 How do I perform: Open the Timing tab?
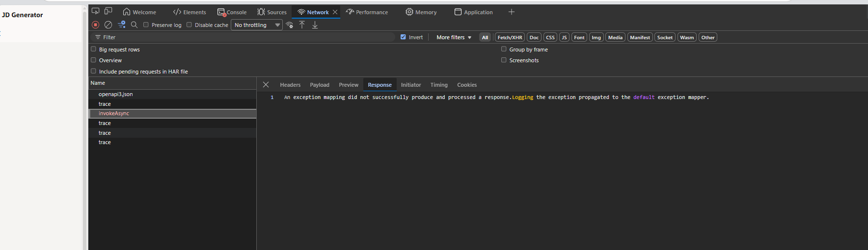point(439,85)
